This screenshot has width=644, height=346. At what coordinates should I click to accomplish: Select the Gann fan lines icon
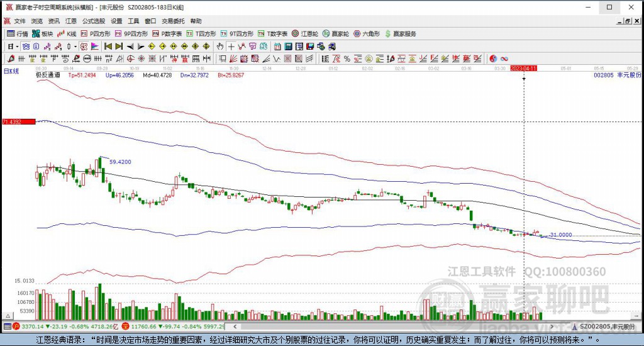[x=233, y=59]
